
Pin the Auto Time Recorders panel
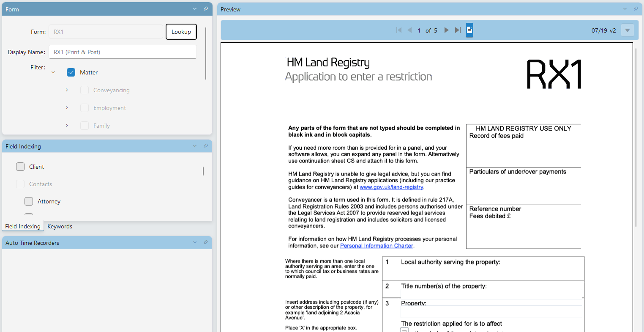pos(206,242)
